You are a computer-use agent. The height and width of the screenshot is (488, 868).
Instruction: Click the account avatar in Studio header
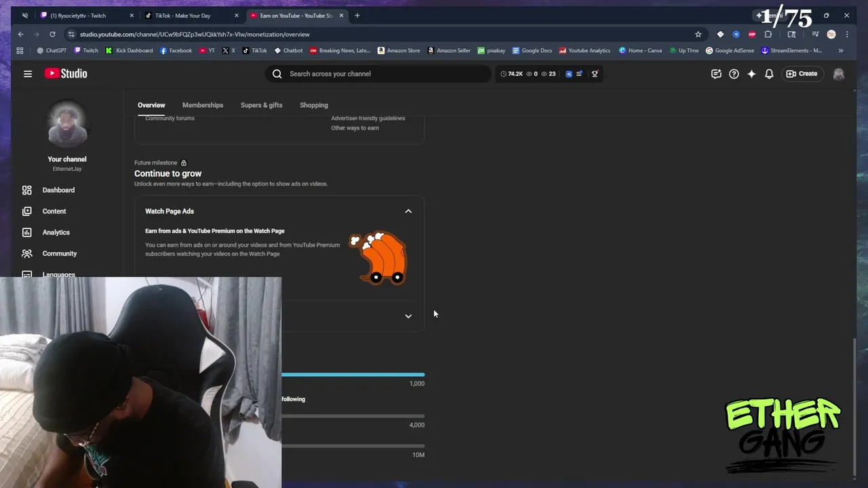(839, 74)
